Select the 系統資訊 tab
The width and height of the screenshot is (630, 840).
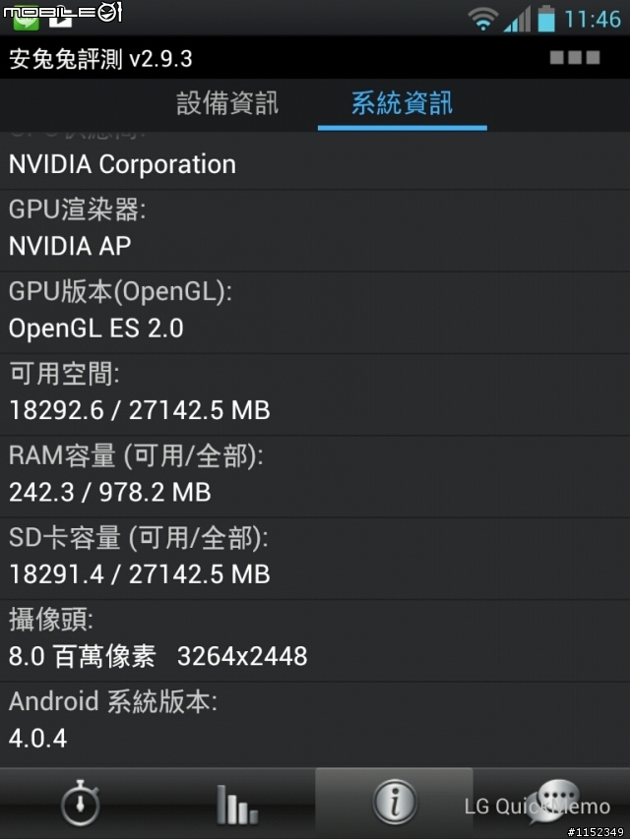(402, 103)
